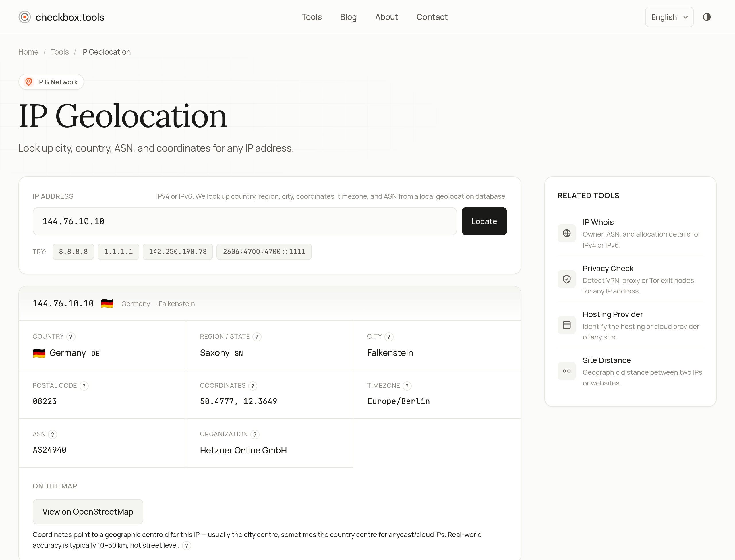735x560 pixels.
Task: Click the checkbox.tools target logo icon
Action: click(x=25, y=17)
